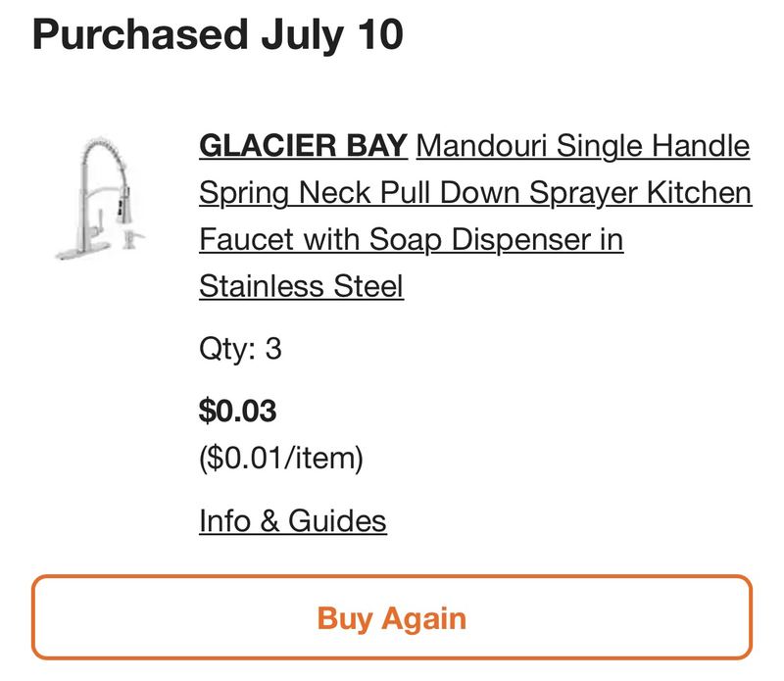The height and width of the screenshot is (681, 784).
Task: Open the GLACIER BAY brand link
Action: click(303, 145)
